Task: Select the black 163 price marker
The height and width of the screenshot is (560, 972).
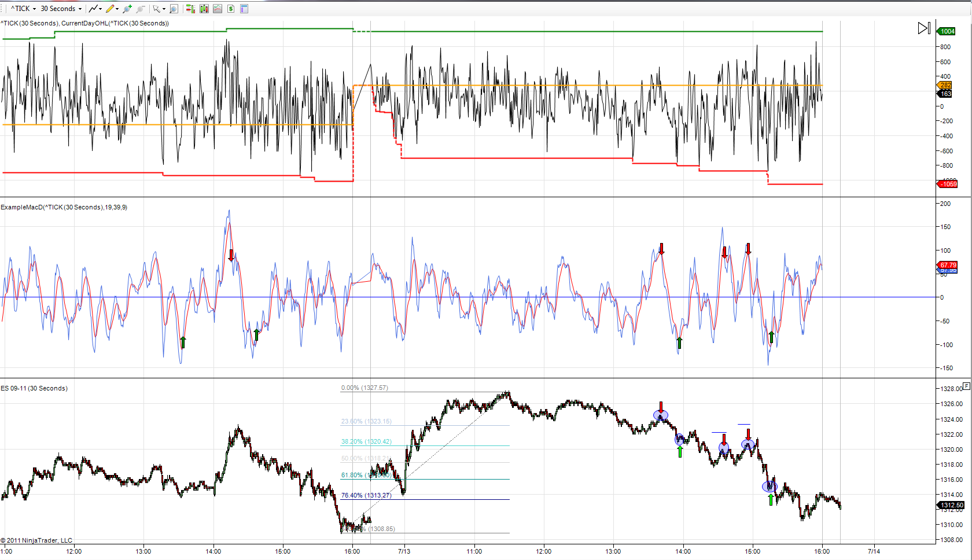Action: (x=945, y=94)
